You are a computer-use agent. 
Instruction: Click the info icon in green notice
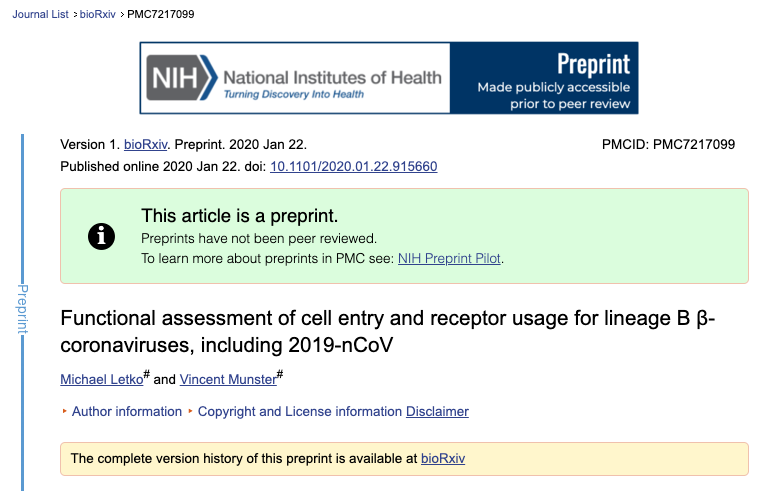[101, 236]
